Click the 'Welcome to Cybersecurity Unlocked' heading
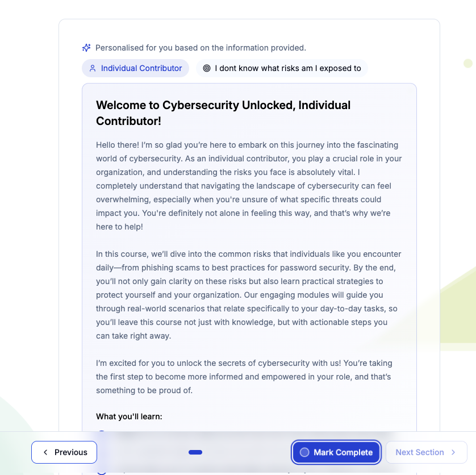 point(223,113)
